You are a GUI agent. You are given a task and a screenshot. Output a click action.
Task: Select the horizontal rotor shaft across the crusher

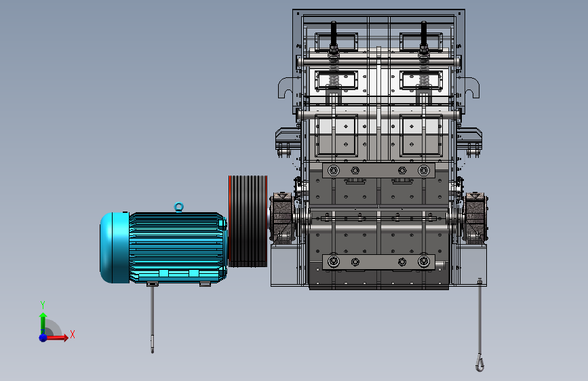pyautogui.click(x=378, y=228)
